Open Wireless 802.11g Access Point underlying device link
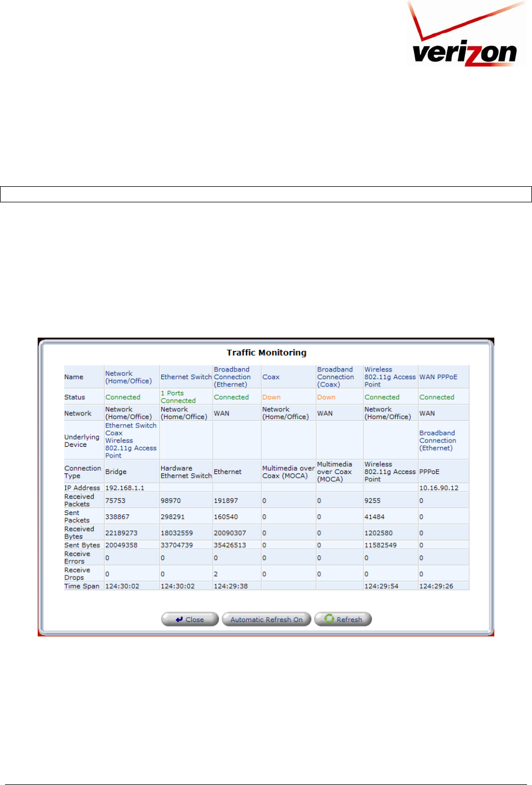Image resolution: width=532 pixels, height=785 pixels. [131, 448]
